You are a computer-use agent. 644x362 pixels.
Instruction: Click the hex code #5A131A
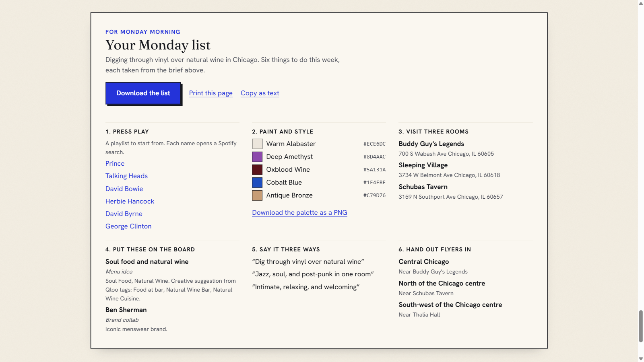point(374,170)
